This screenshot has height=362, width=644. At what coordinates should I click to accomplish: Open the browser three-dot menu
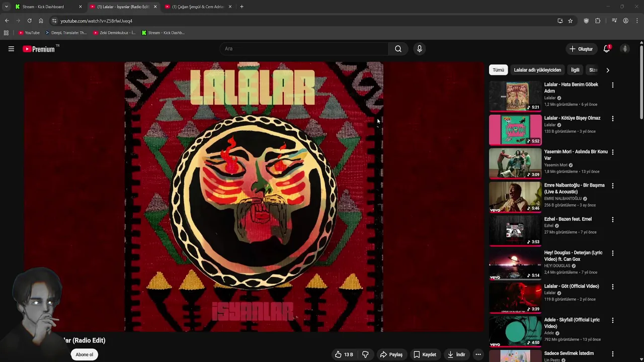637,21
